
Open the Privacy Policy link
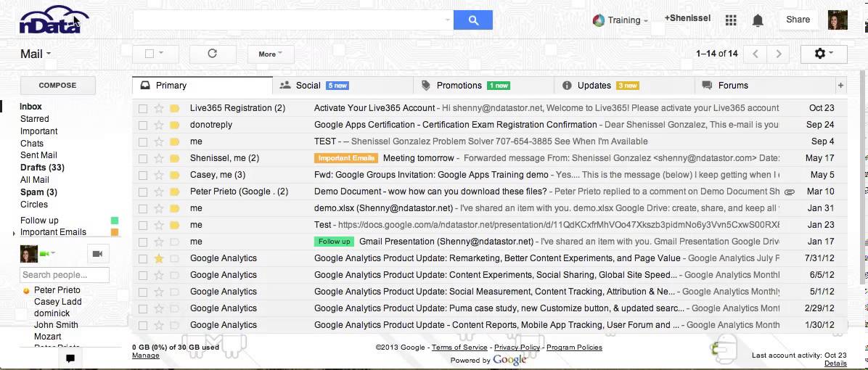(x=517, y=348)
